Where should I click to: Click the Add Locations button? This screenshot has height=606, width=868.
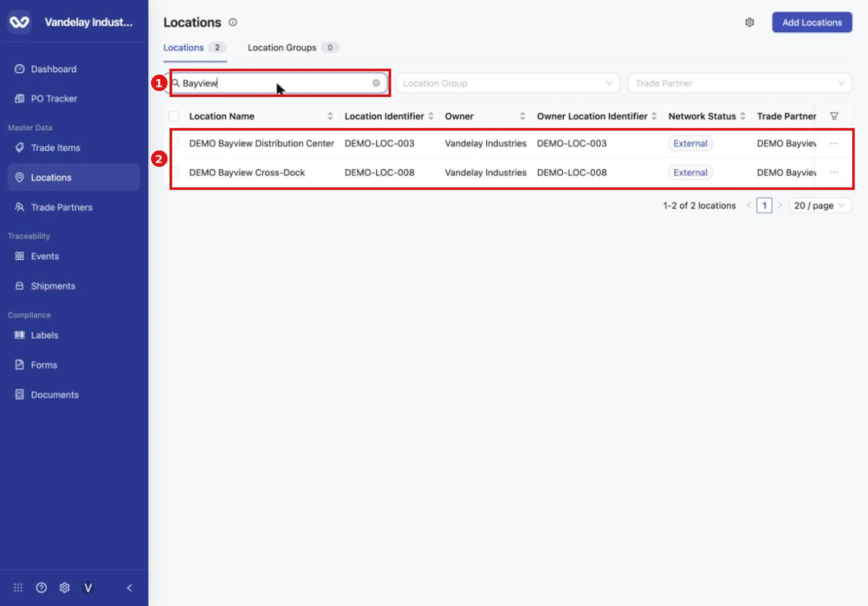click(812, 22)
